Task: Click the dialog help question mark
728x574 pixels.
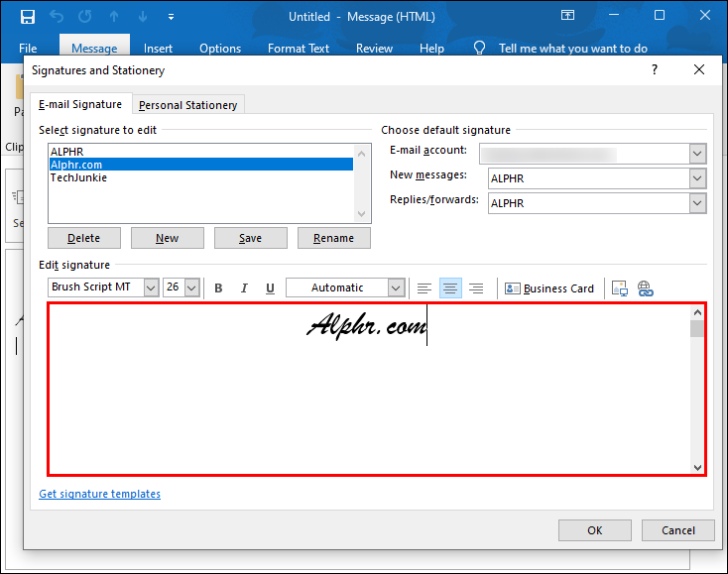Action: point(655,69)
